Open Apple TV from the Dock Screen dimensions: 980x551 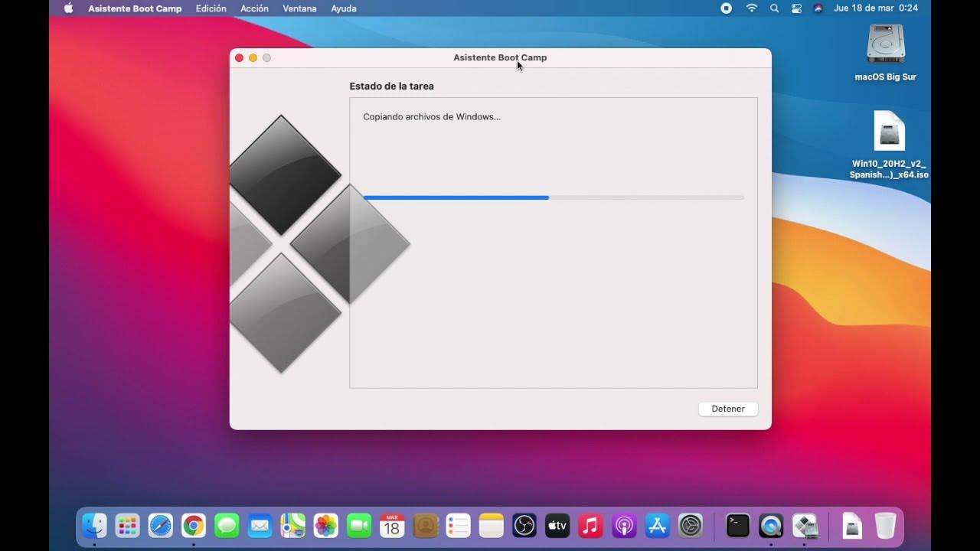click(x=557, y=526)
